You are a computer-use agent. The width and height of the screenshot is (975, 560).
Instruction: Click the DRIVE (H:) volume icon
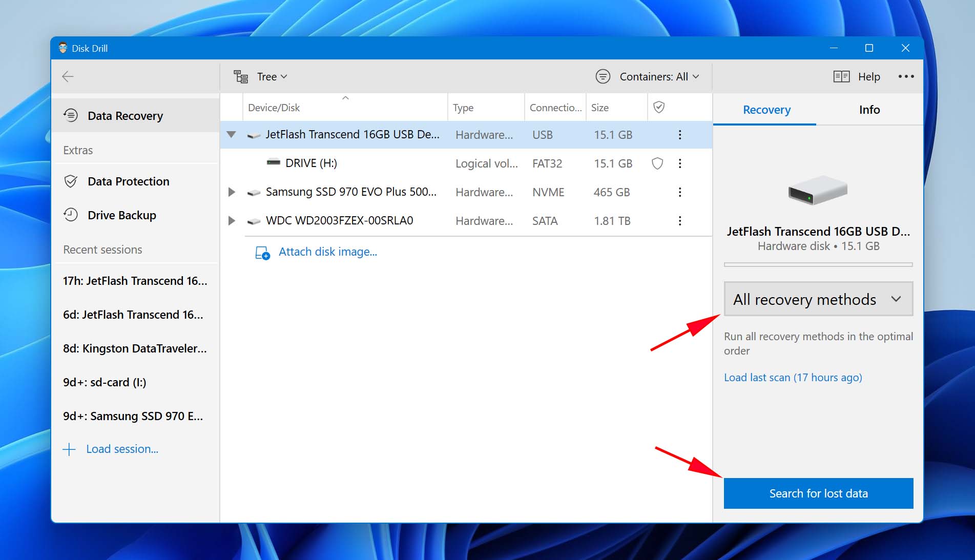(274, 162)
